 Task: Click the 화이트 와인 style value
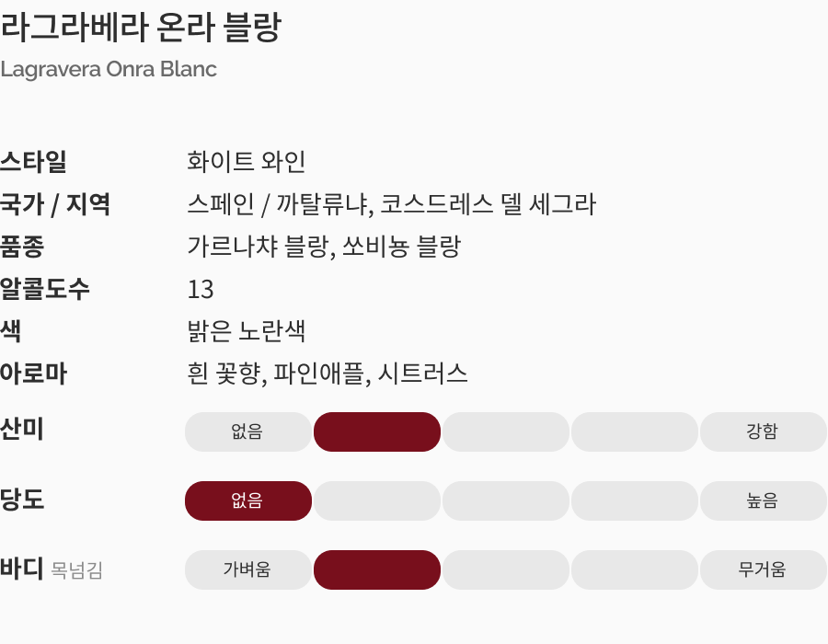246,162
